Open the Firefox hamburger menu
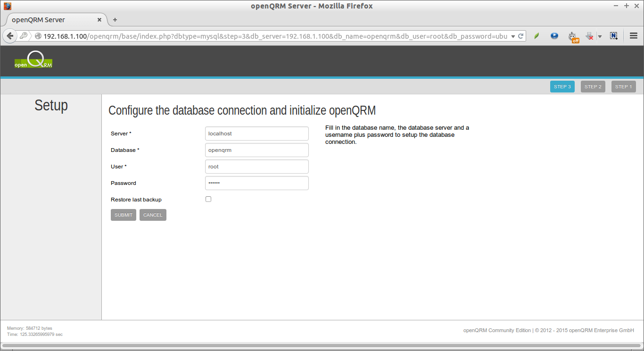Screen dimensions: 644x351 pyautogui.click(x=633, y=36)
